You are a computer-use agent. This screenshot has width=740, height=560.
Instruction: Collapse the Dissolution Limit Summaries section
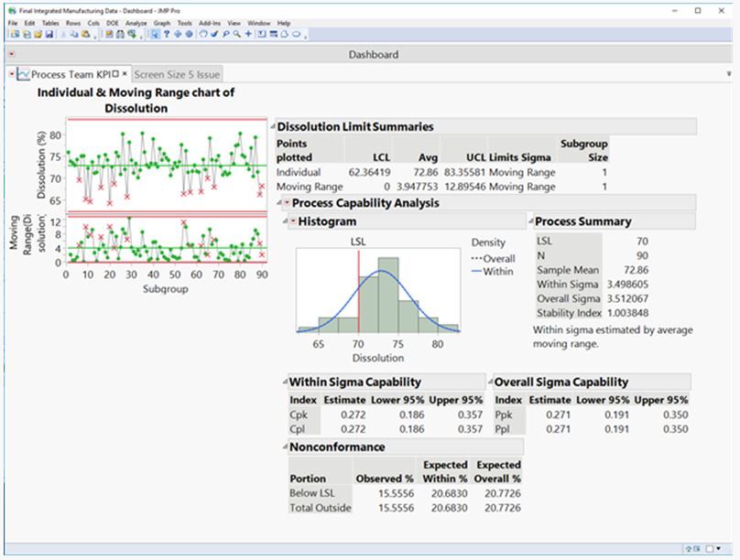point(272,127)
